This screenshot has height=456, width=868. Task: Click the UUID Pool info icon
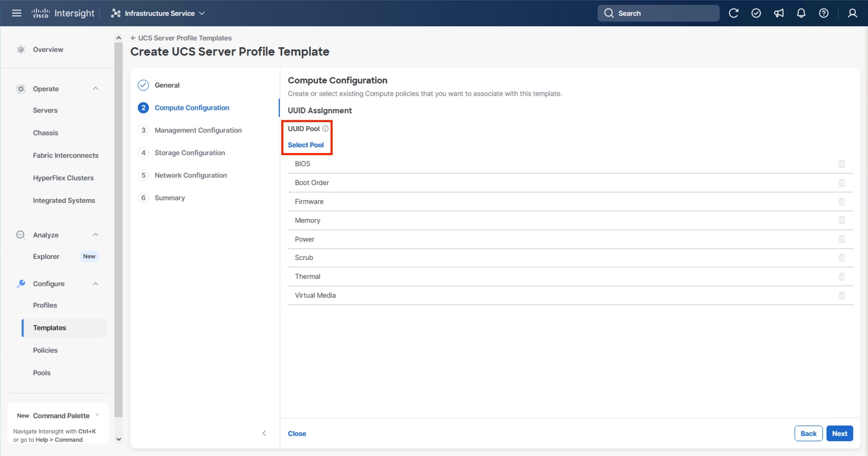[x=325, y=128]
